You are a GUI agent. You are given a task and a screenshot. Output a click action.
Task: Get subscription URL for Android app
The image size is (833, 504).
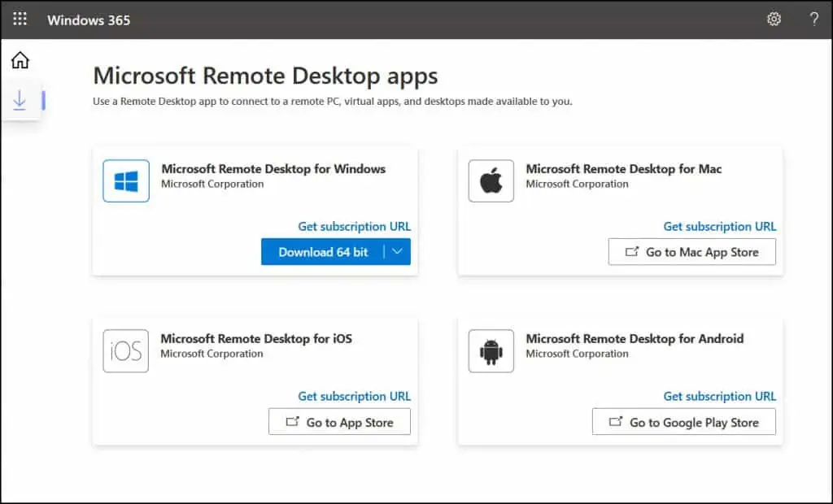719,396
